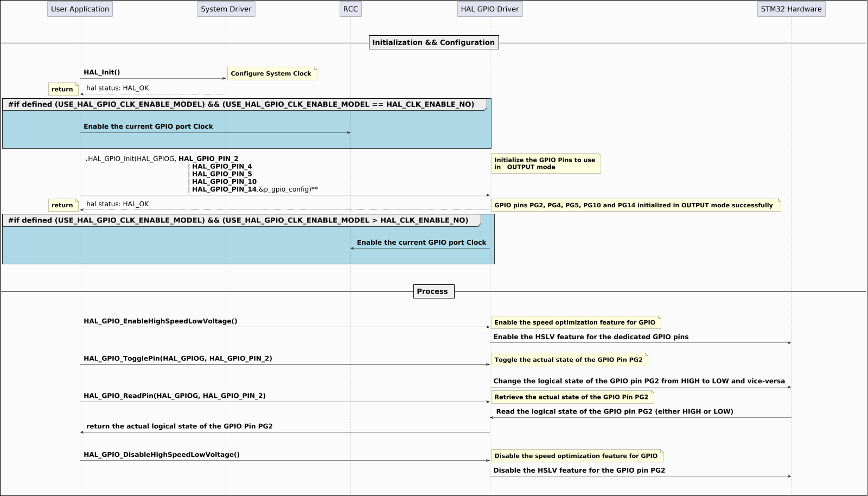Click the Enable speed optimization feature note
Viewport: 868px width, 496px height.
576,322
